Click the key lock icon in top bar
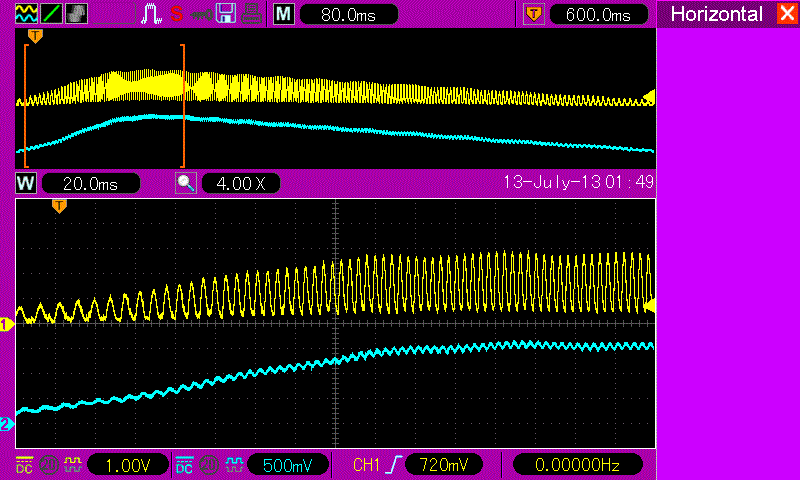 201,15
